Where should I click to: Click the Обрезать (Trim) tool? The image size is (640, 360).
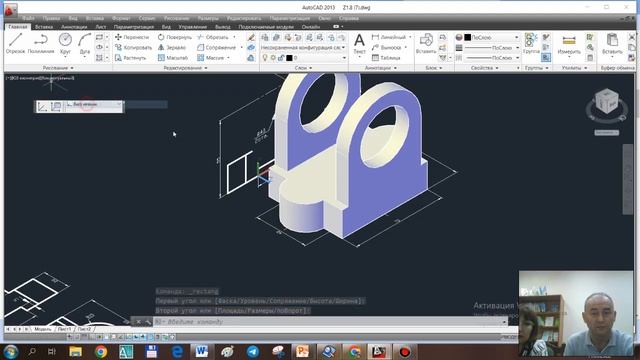point(212,37)
